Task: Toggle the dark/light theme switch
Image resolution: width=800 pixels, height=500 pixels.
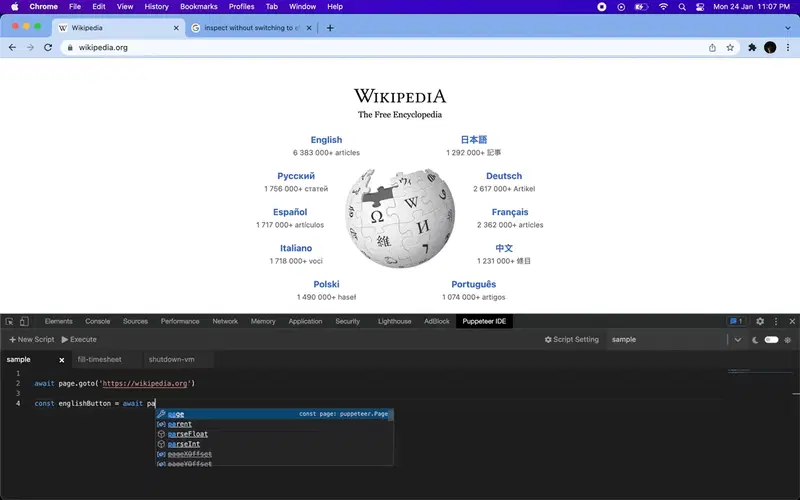Action: 771,340
